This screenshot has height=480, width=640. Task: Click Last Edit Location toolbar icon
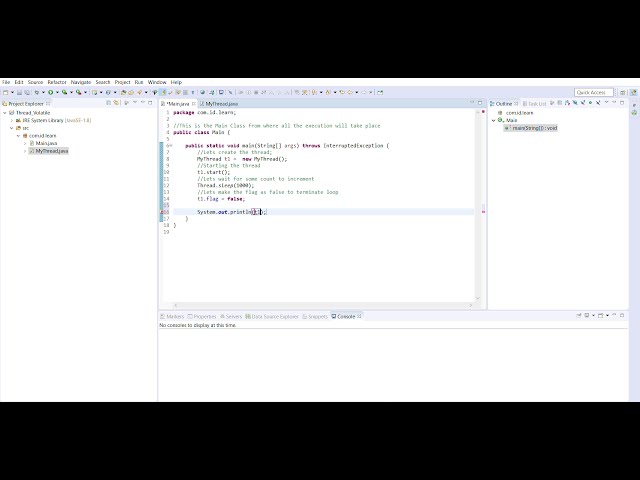tap(342, 92)
